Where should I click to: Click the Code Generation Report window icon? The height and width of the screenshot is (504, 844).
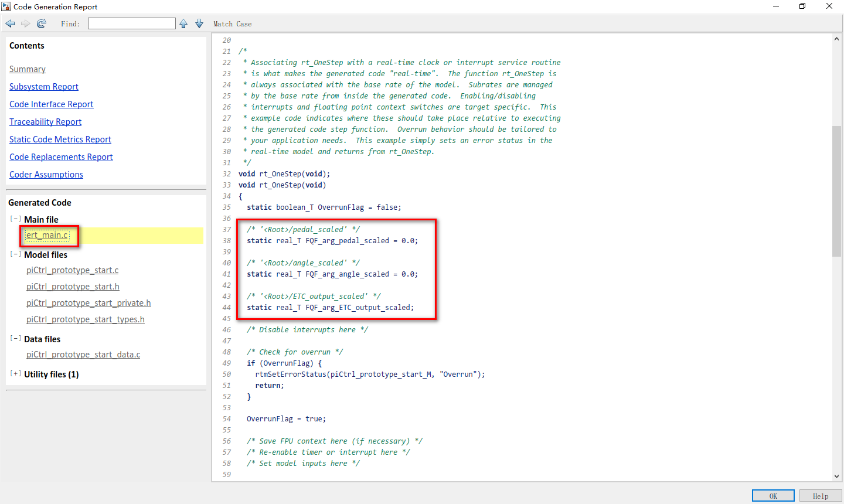(x=6, y=6)
